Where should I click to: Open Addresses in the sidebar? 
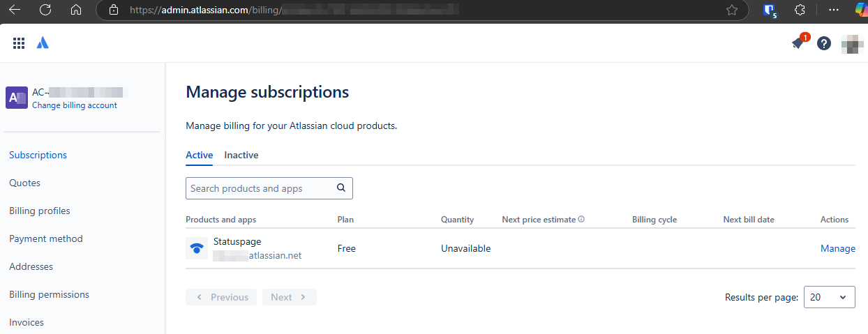pos(31,266)
